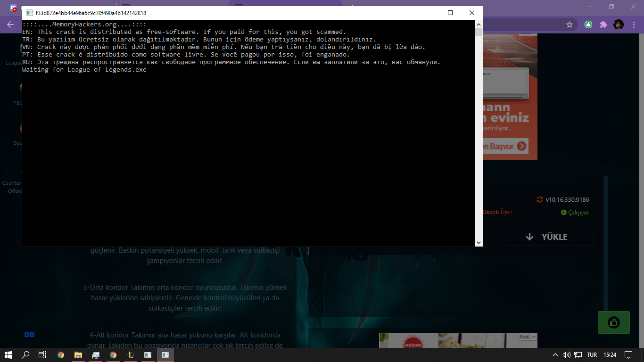The image size is (644, 362).
Task: Open the Chrome profile avatar
Action: (x=618, y=25)
